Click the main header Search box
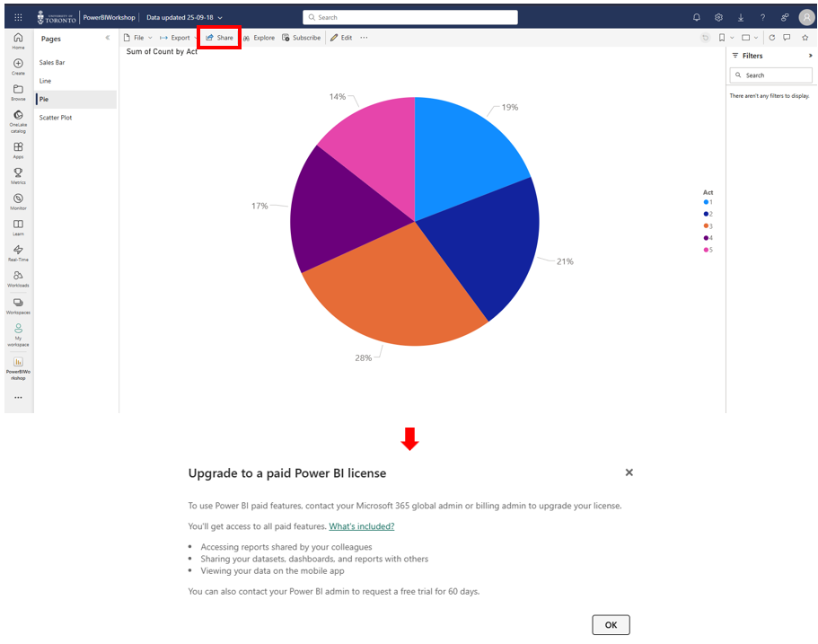 [410, 17]
